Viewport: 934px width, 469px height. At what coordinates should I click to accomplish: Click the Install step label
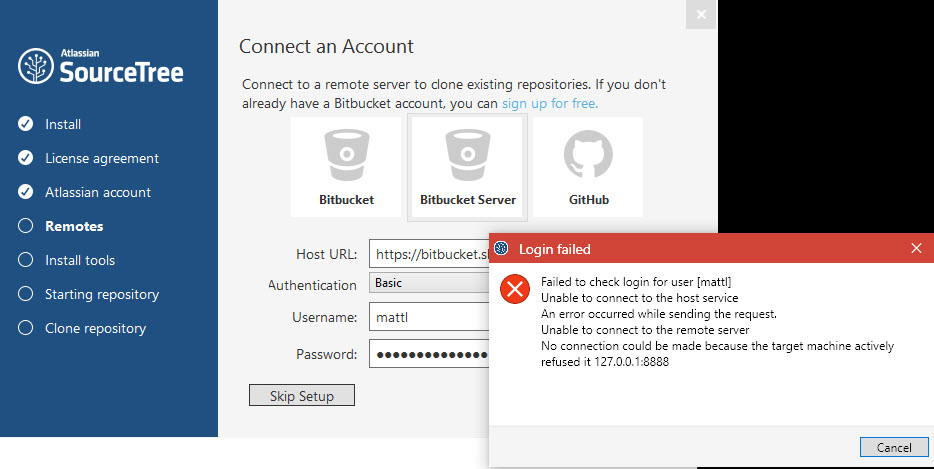coord(63,125)
